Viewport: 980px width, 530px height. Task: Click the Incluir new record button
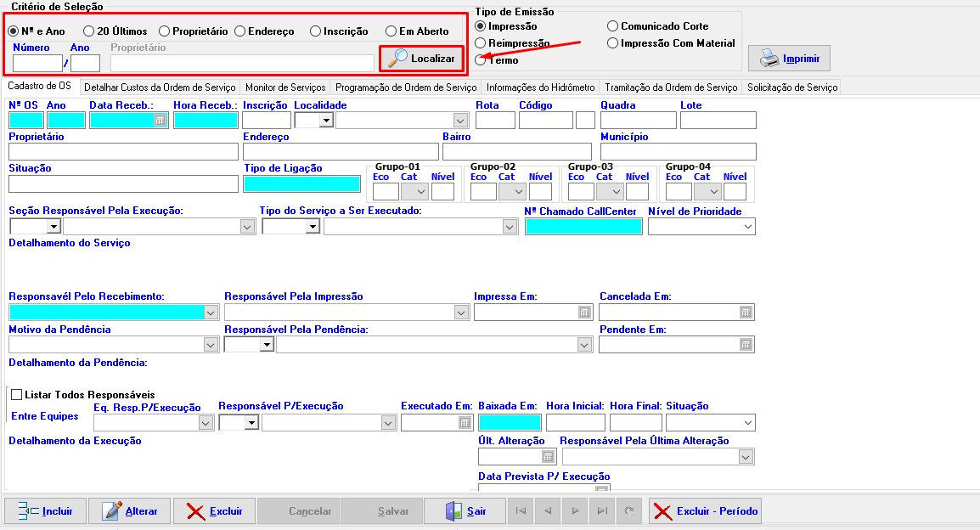point(45,511)
